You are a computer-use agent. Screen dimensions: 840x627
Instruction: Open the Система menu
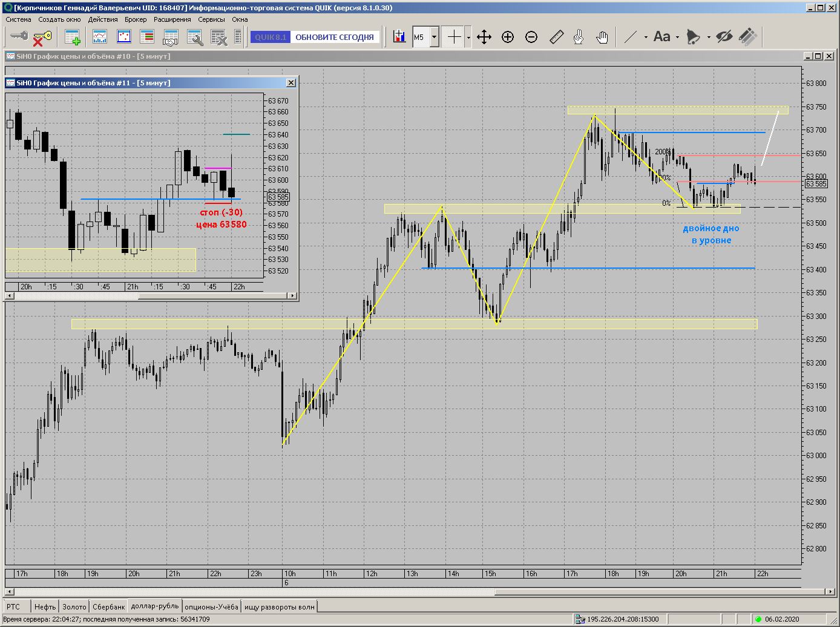click(x=19, y=19)
